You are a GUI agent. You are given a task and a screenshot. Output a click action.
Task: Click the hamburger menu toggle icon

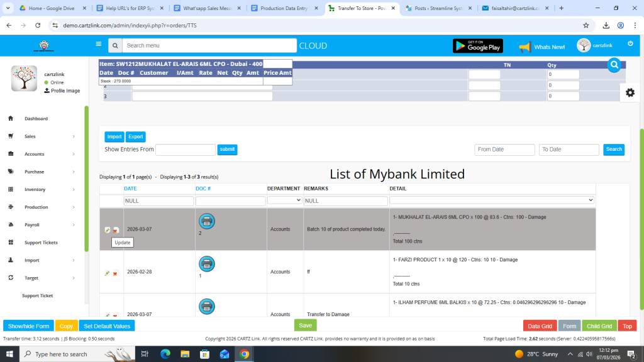click(x=98, y=45)
